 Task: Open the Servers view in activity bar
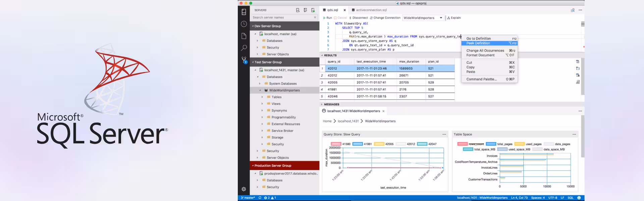pos(244,12)
